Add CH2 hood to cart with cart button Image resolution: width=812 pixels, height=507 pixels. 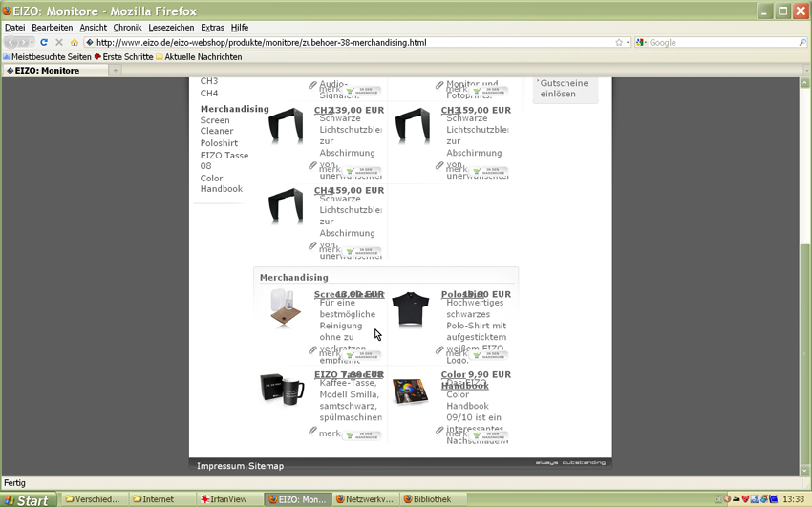coord(362,171)
